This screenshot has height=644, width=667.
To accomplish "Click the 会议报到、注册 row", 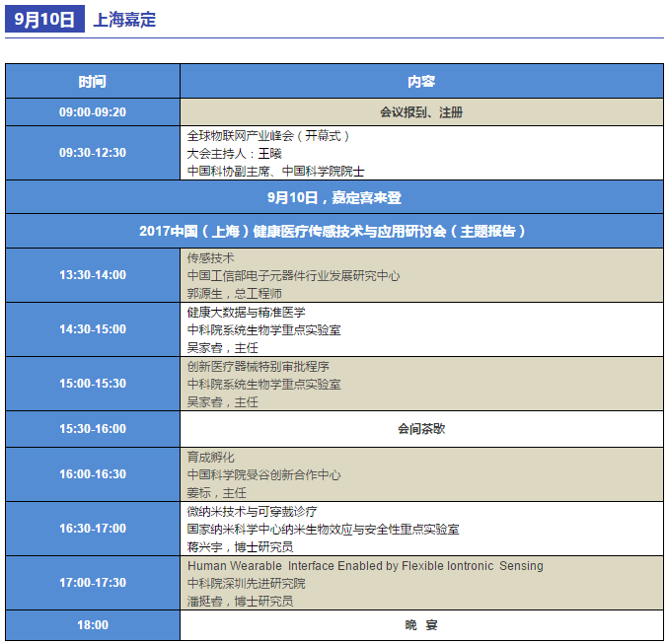I will tap(421, 112).
